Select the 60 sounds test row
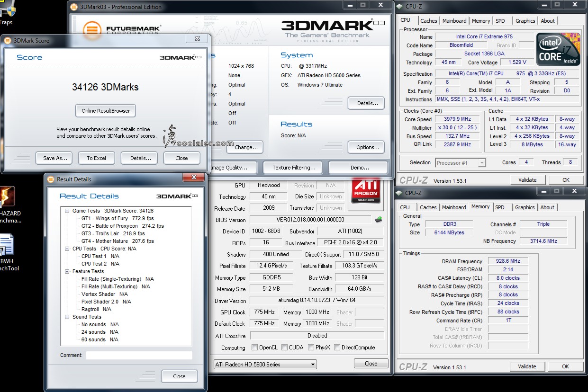Screen dimensions: 588x392 pyautogui.click(x=100, y=339)
